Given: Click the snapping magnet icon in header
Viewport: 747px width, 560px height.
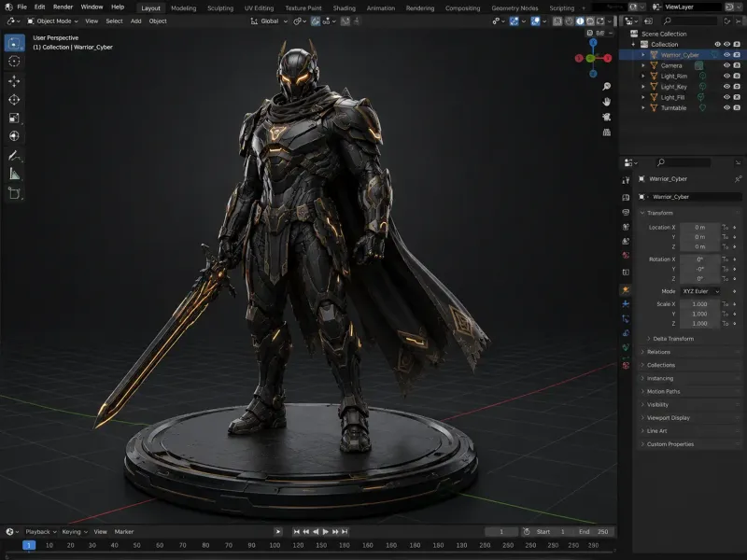Looking at the screenshot, I should click(x=316, y=21).
